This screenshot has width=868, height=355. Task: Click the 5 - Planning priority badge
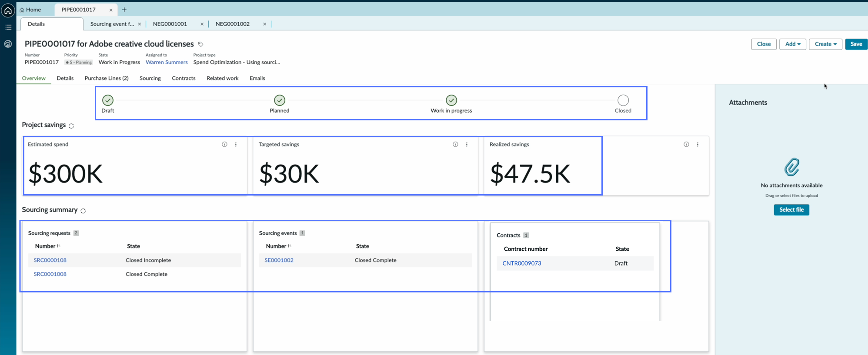[79, 63]
